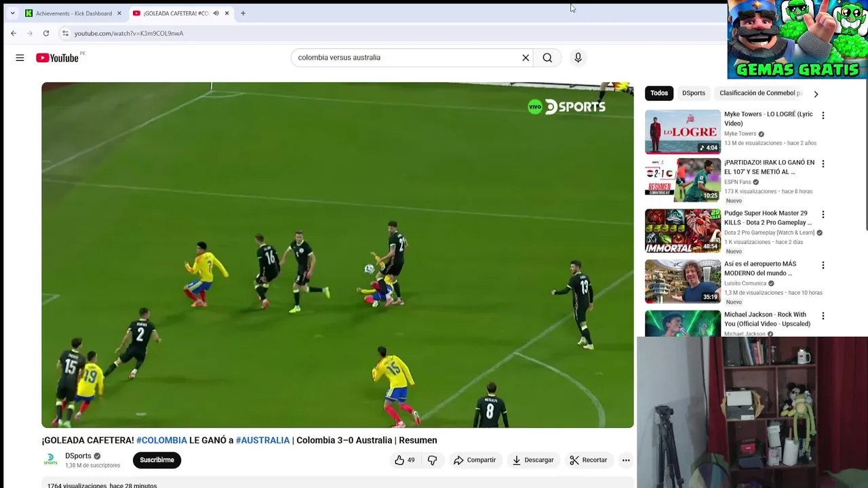Close the GOLEADA CAFETERA YouTube tab
The width and height of the screenshot is (868, 488).
pyautogui.click(x=226, y=13)
